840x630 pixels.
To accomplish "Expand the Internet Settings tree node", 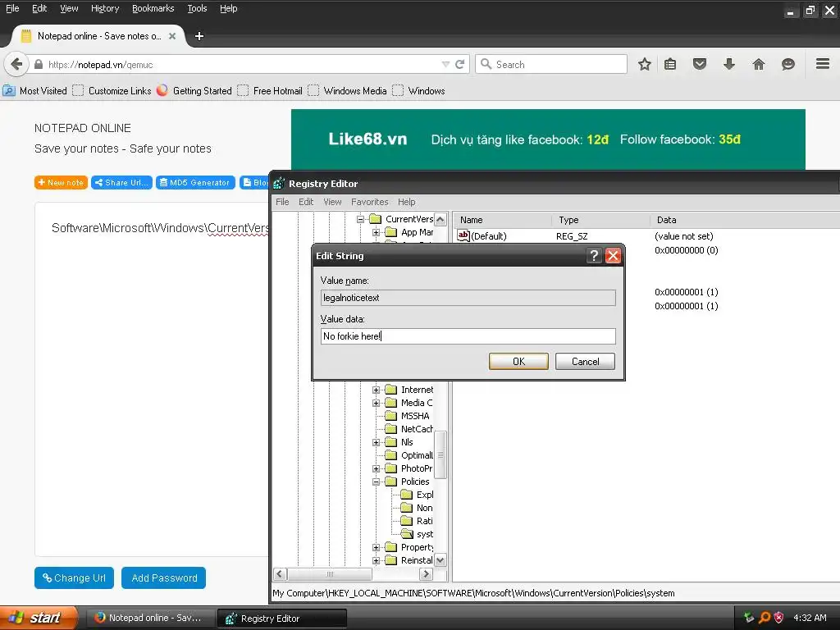I will click(376, 390).
